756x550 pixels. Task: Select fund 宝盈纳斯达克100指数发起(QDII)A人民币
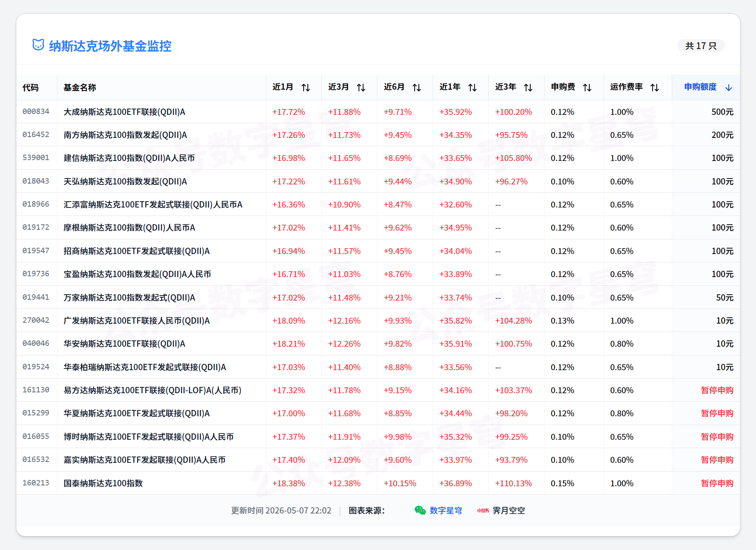click(x=137, y=274)
